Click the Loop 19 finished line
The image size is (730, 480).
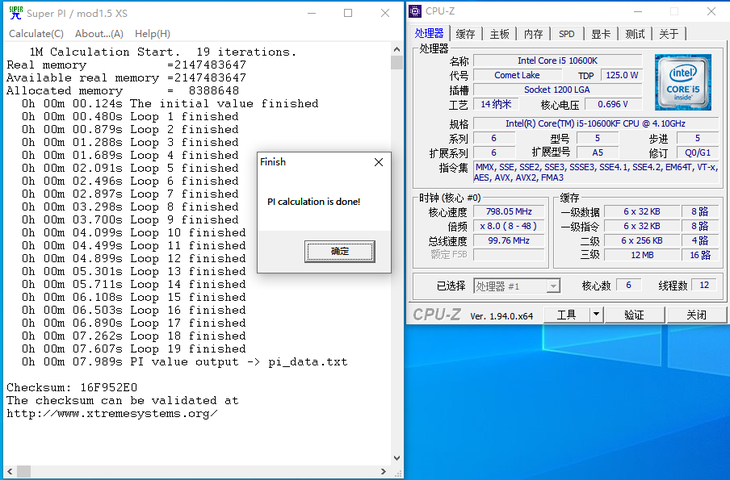(134, 349)
